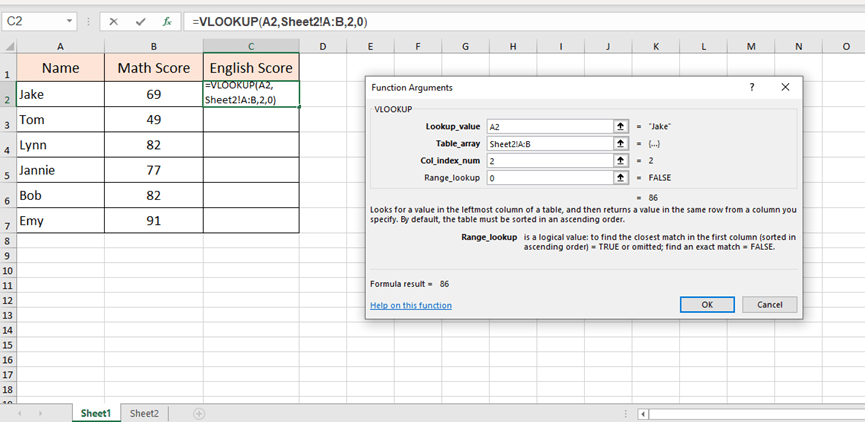Screen dimensions: 865x422
Task: Select row 15 header
Action: (x=8, y=345)
